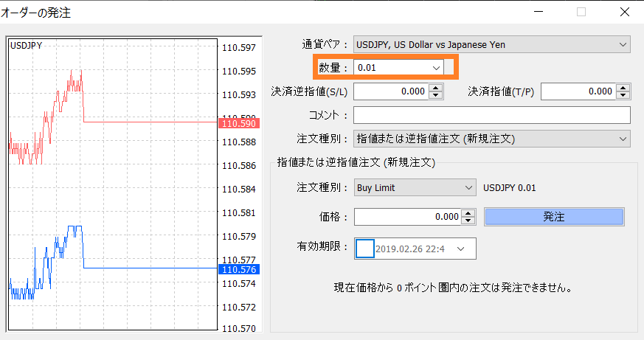Viewport: 644px width, 340px height.
Task: Decrease 決済指値(T/P) with the down arrow
Action: coord(623,95)
